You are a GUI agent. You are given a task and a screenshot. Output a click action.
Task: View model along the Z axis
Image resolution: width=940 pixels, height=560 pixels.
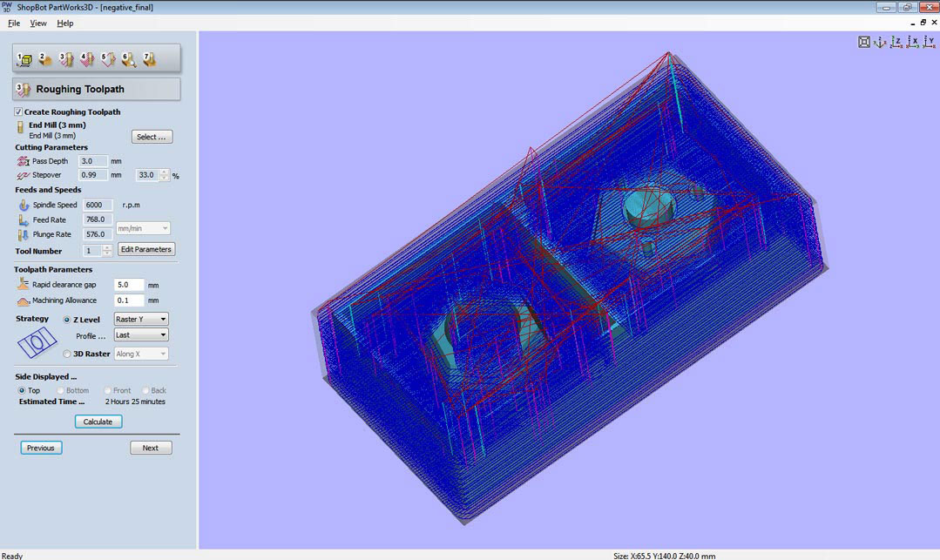[x=896, y=42]
